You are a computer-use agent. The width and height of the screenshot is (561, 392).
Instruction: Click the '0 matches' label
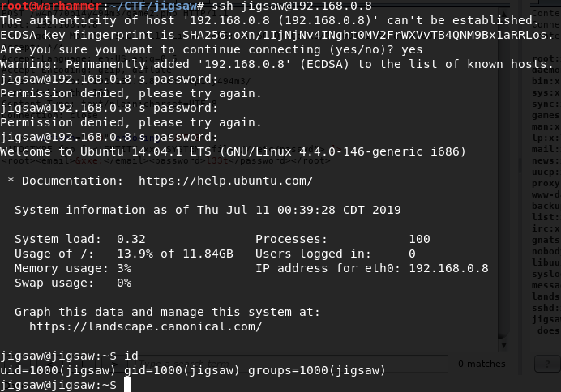[482, 364]
